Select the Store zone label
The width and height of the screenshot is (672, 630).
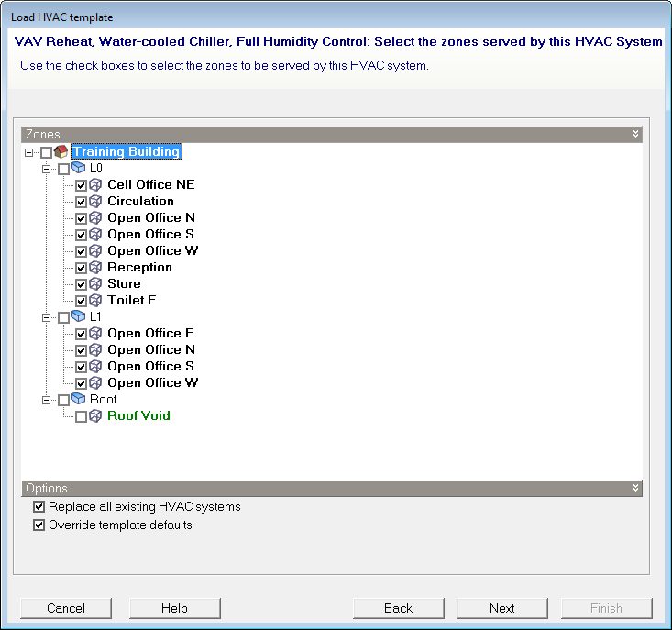[x=124, y=284]
